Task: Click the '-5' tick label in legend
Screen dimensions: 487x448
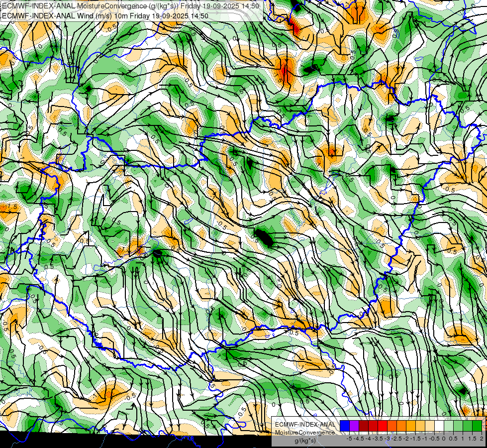Action: pyautogui.click(x=349, y=439)
